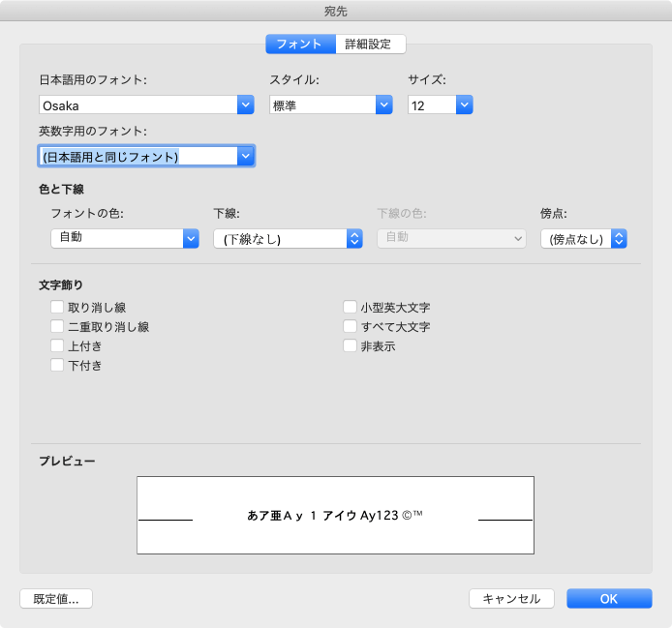Check the 非表示 option

(x=350, y=346)
